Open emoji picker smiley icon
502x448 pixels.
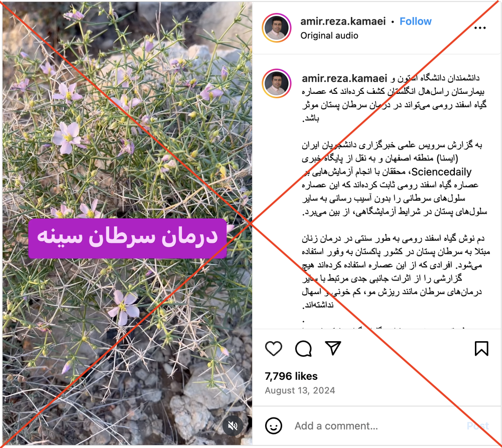pyautogui.click(x=274, y=426)
